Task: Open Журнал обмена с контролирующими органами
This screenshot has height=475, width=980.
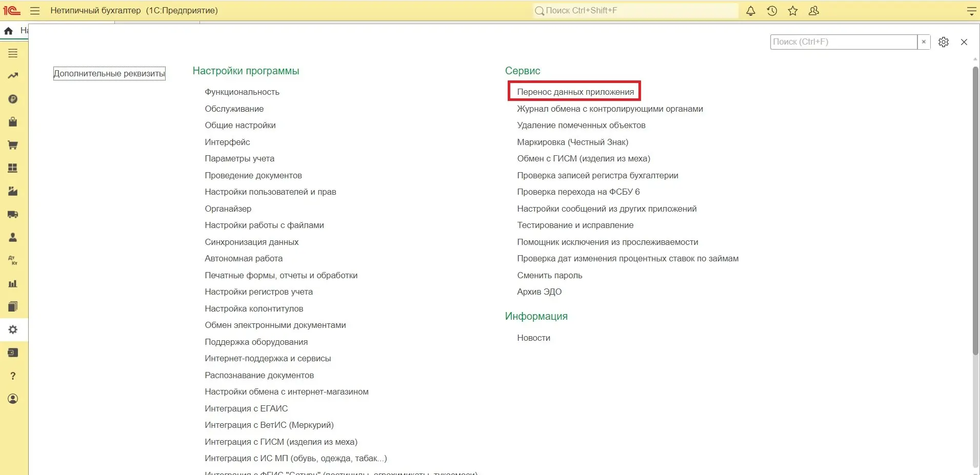Action: tap(610, 109)
